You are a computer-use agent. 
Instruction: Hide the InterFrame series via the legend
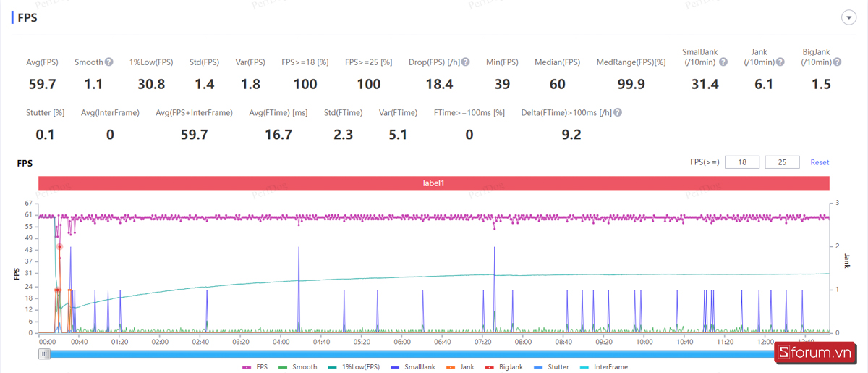[x=603, y=367]
